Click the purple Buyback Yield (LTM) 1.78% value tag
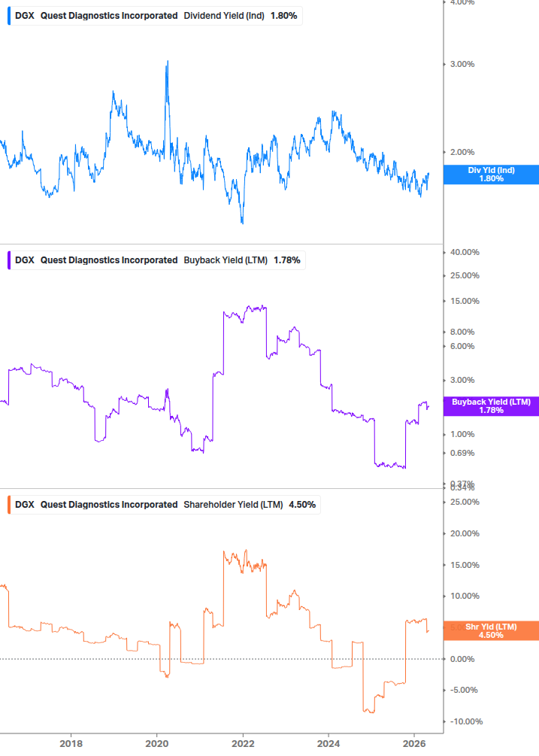The image size is (539, 756). (x=491, y=406)
